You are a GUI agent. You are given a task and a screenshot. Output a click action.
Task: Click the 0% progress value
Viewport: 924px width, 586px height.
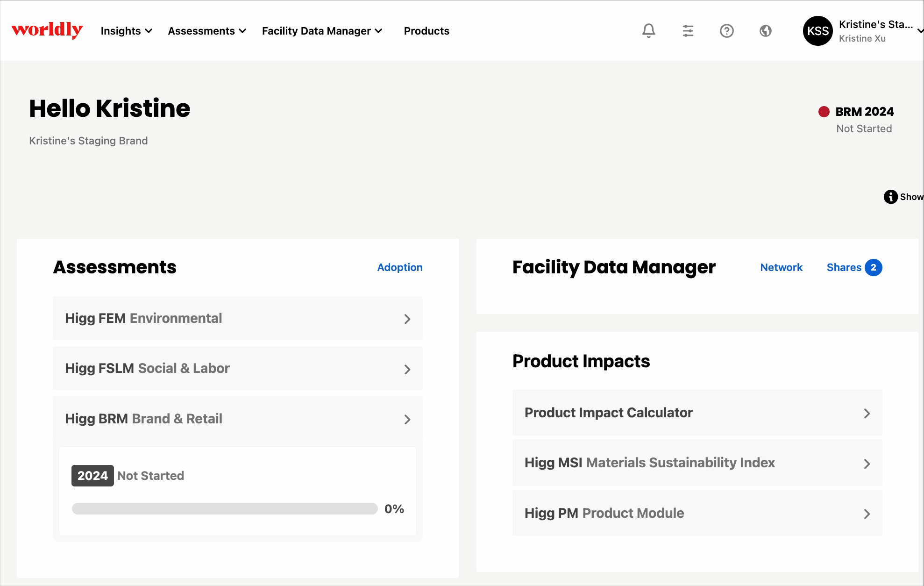click(394, 509)
